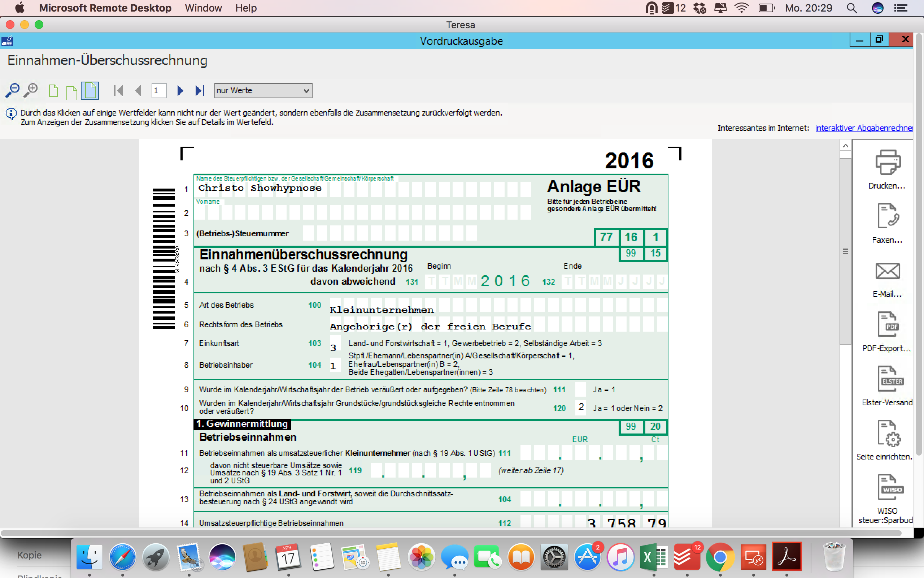Screen dimensions: 924x578
Task: Go to the next page
Action: (x=180, y=91)
